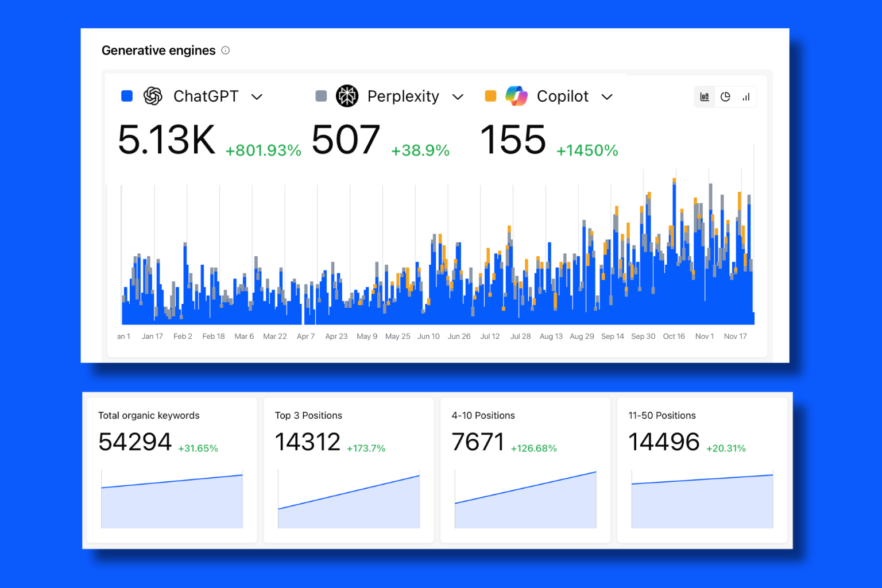Viewport: 882px width, 588px height.
Task: Click the Feb 2 axis label
Action: [x=183, y=336]
